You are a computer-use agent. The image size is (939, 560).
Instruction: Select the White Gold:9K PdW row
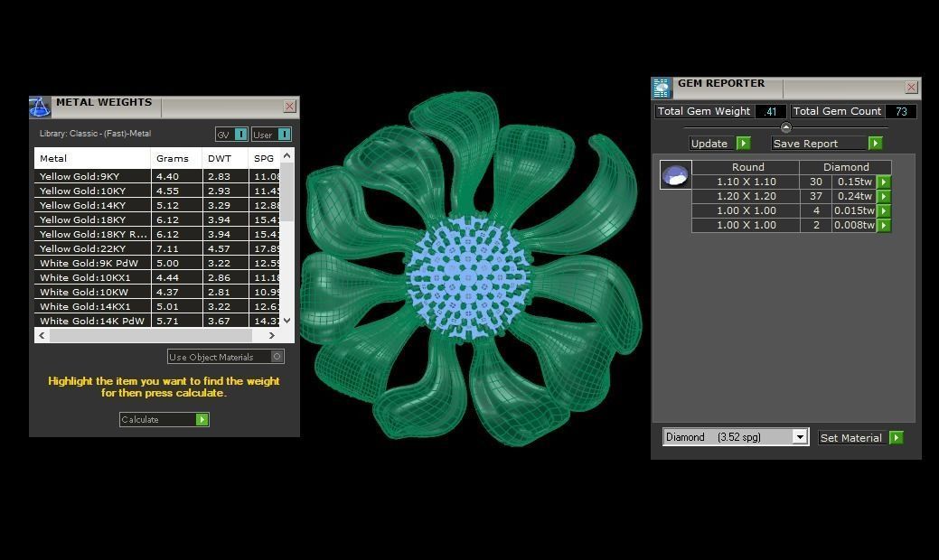(x=157, y=263)
